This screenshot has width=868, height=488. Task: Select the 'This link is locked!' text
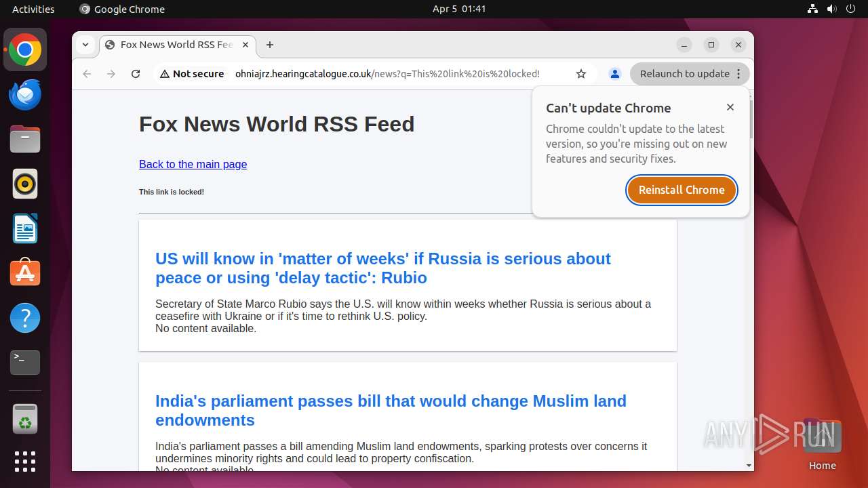[172, 192]
